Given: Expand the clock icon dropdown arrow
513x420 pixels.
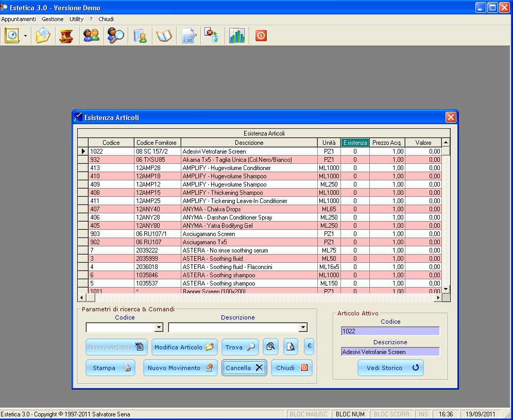Looking at the screenshot, I should (x=26, y=36).
